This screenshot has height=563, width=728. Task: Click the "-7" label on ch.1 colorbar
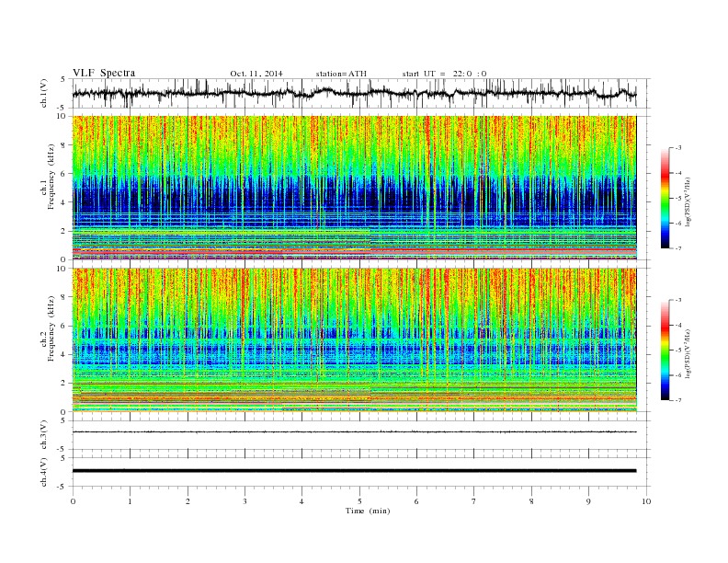(678, 248)
